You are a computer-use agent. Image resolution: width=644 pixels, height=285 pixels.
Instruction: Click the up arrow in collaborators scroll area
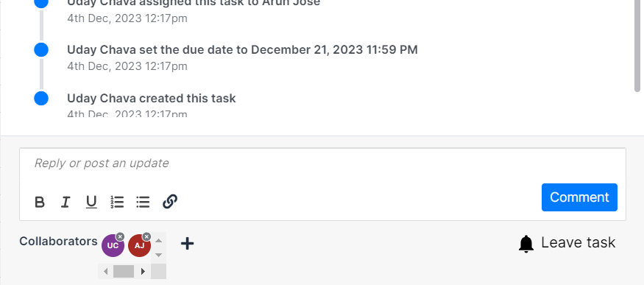pyautogui.click(x=158, y=241)
